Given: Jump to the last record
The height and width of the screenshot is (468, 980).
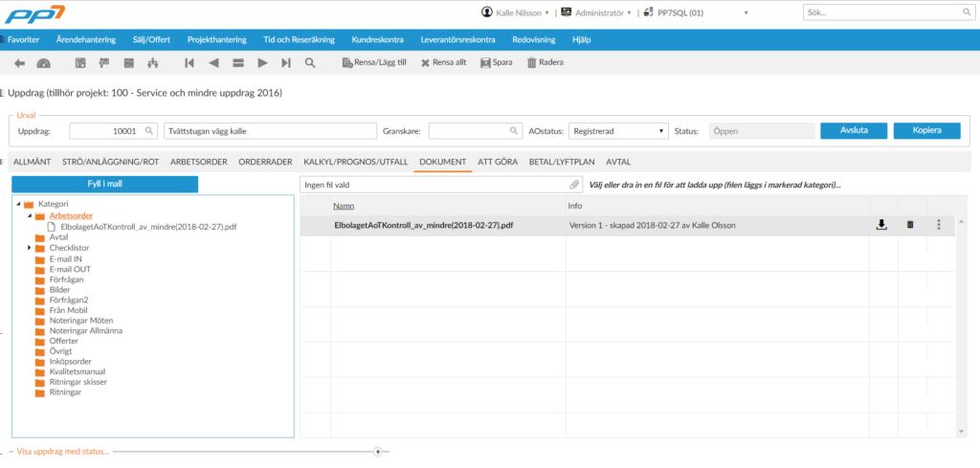Looking at the screenshot, I should tap(286, 62).
